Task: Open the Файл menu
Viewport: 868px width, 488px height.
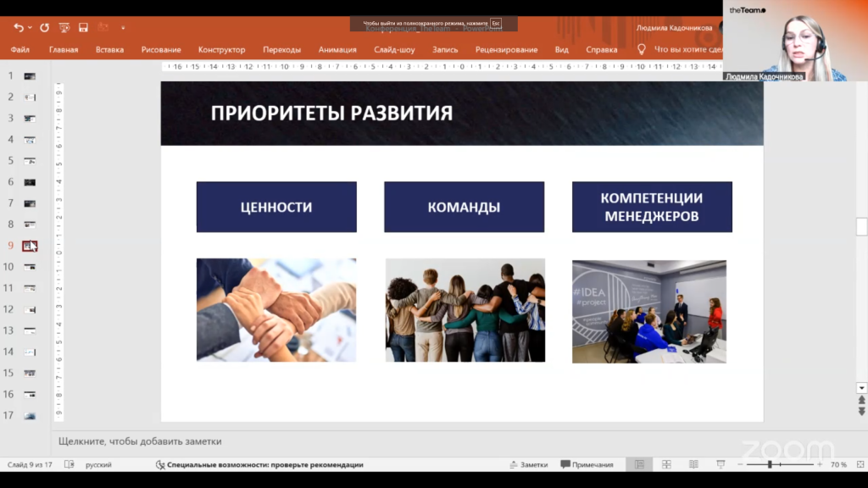Action: (20, 49)
